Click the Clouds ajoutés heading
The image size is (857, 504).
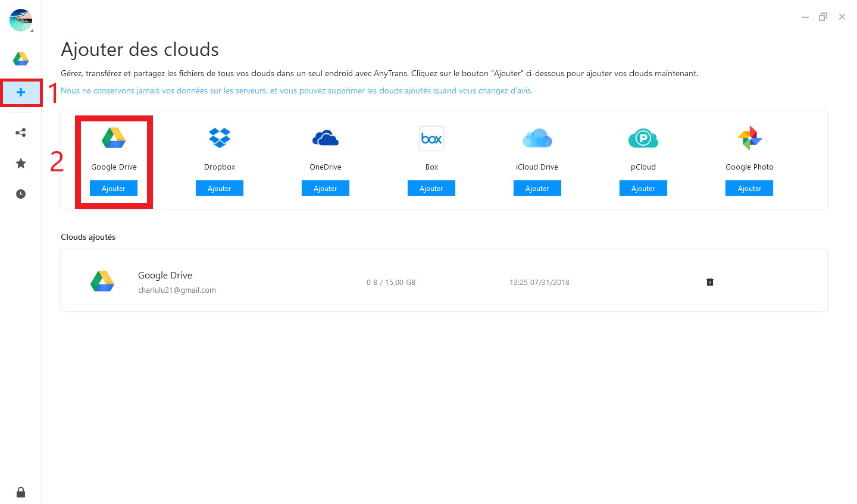(x=88, y=237)
